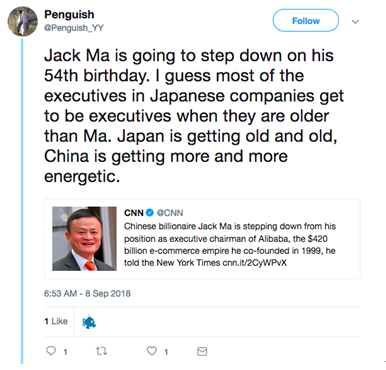Click the like count beside the heart
Screen dimensions: 386x370
coord(166,352)
